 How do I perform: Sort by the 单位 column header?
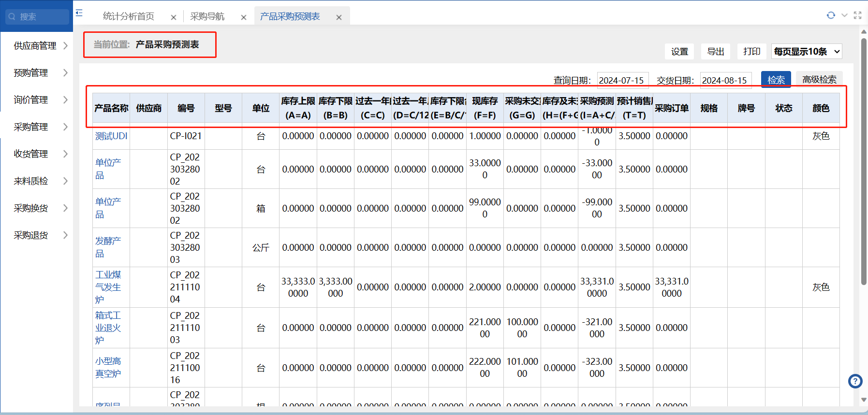click(261, 108)
